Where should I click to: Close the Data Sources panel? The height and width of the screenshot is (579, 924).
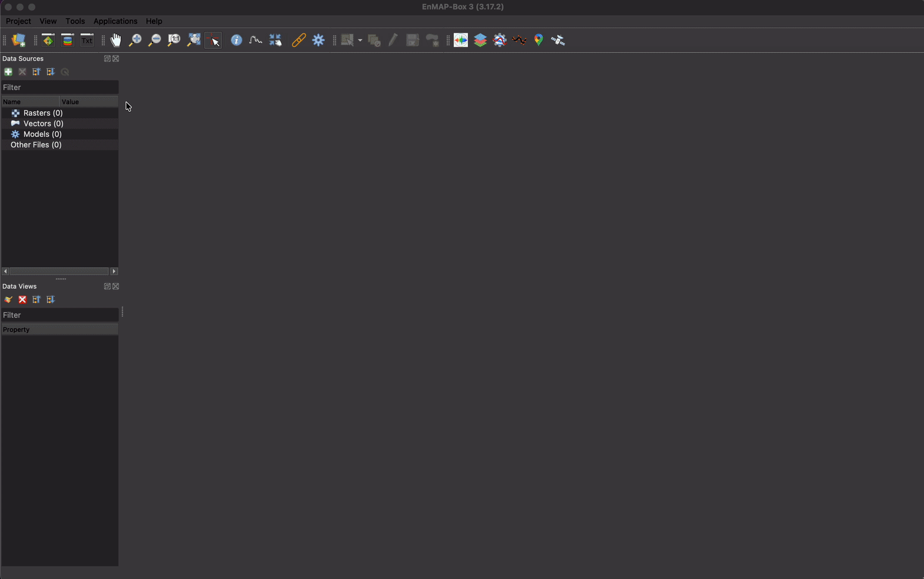coord(116,58)
